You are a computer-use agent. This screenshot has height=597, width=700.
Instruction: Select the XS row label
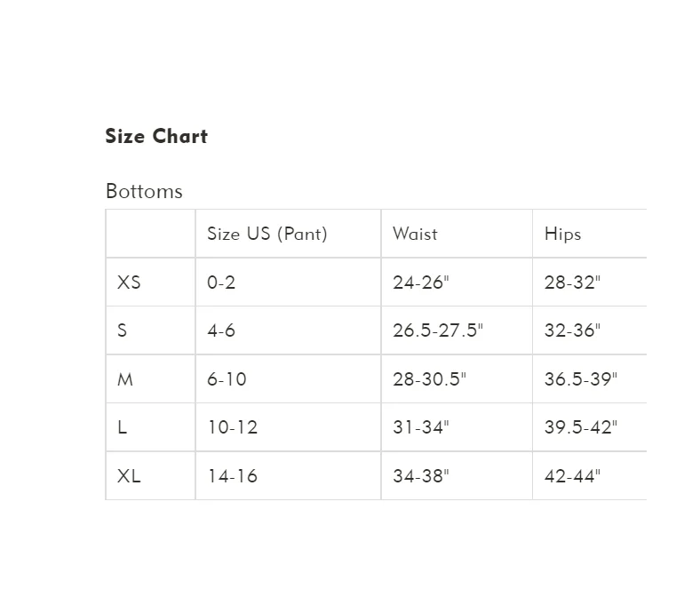pos(129,283)
